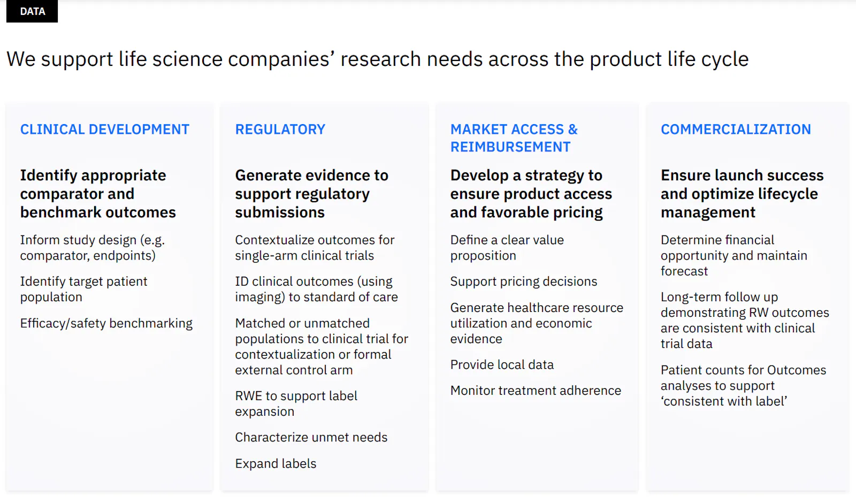
Task: Click "Generate evidence to support regulatory submissions"
Action: 311,194
